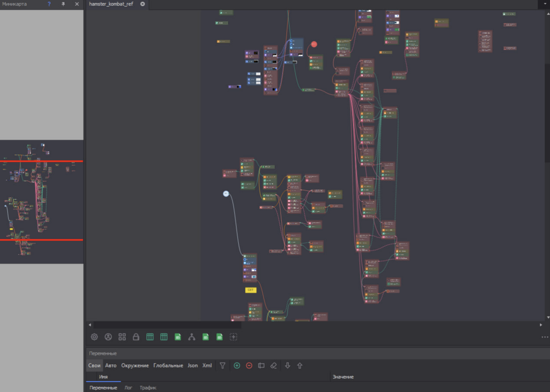
Task: Open Миникарта help question mark
Action: click(x=49, y=4)
